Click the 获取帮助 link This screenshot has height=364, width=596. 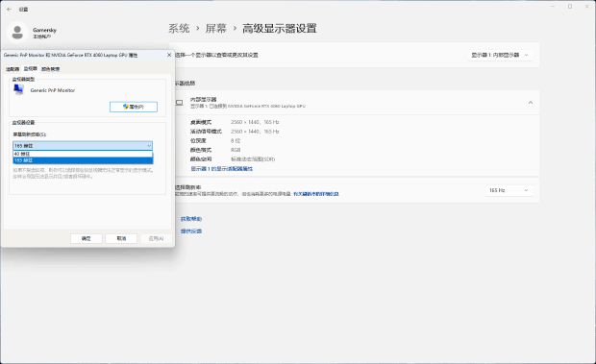(x=191, y=219)
